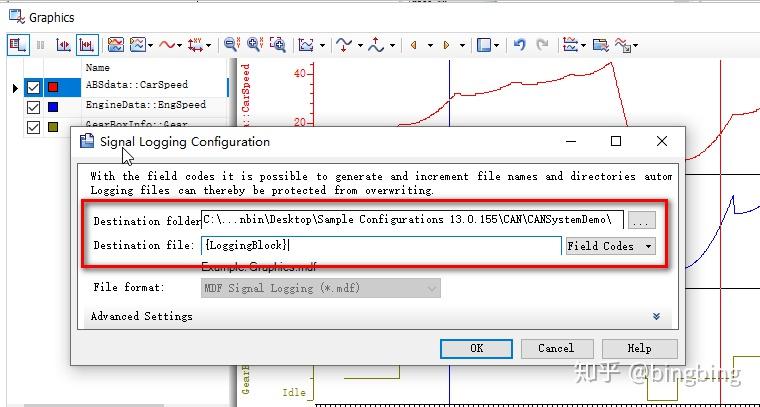Click the blue EngSpeed color swatch
The height and width of the screenshot is (407, 760).
coord(53,107)
